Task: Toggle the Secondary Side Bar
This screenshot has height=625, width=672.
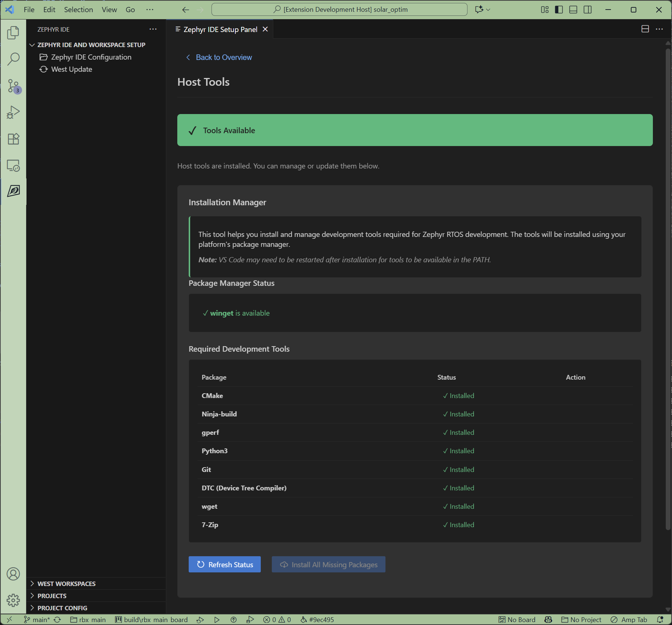Action: click(x=587, y=10)
